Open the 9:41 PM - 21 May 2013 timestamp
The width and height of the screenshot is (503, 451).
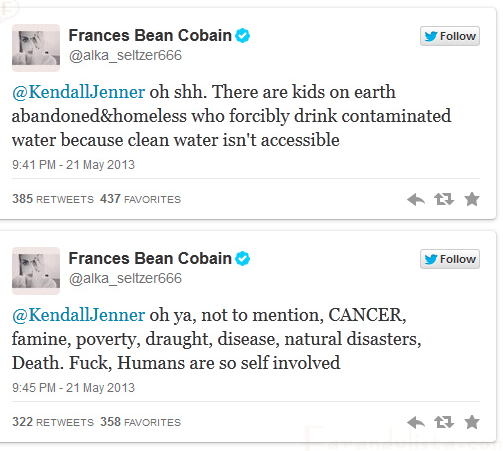(x=73, y=165)
